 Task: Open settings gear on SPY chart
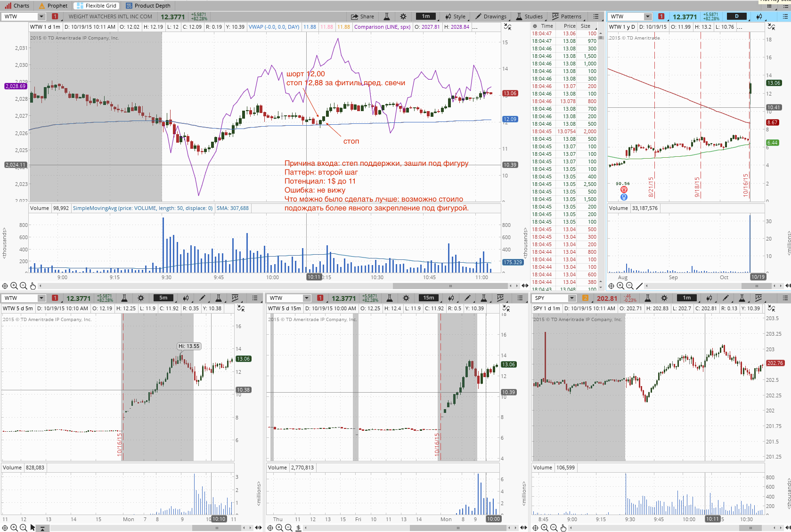tap(664, 298)
